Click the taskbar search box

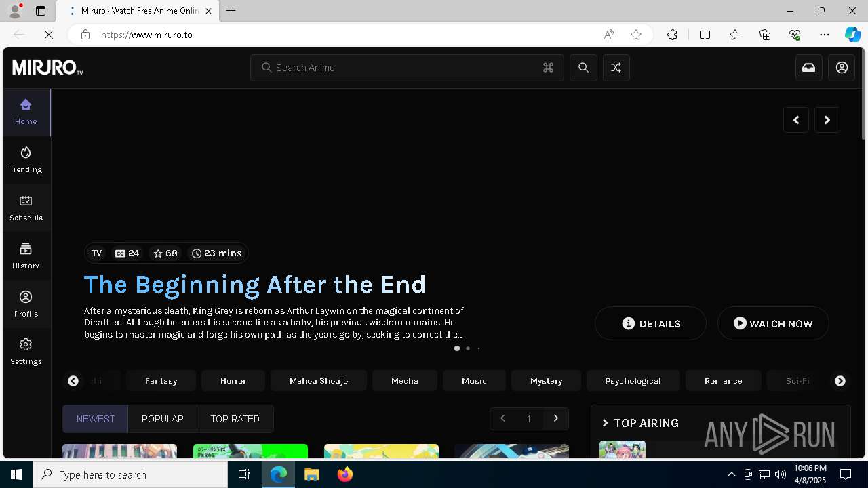tap(130, 474)
